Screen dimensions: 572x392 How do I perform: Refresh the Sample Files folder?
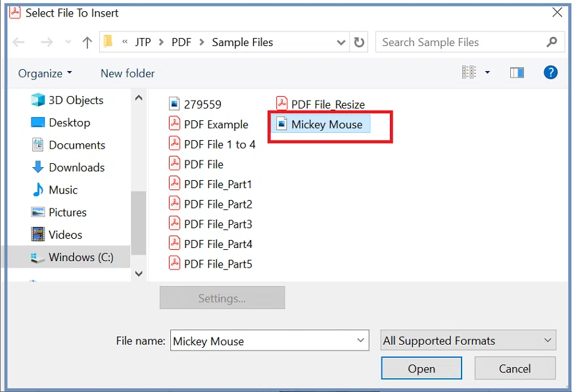pos(359,42)
